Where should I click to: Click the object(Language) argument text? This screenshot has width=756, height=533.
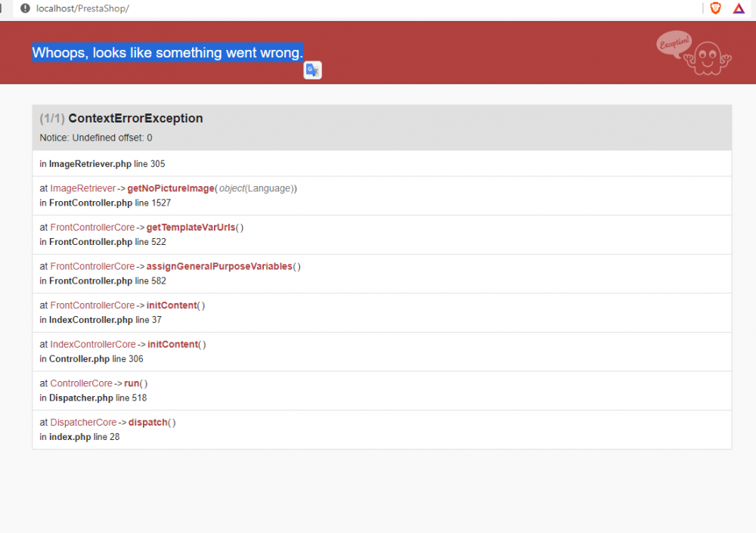(258, 188)
